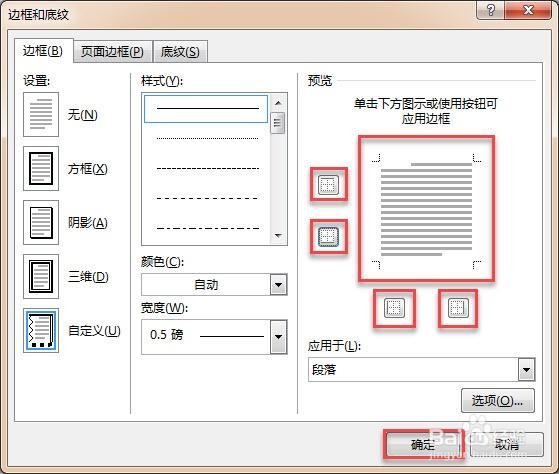Switch to the 边框(B) tab
559x474 pixels.
click(43, 51)
